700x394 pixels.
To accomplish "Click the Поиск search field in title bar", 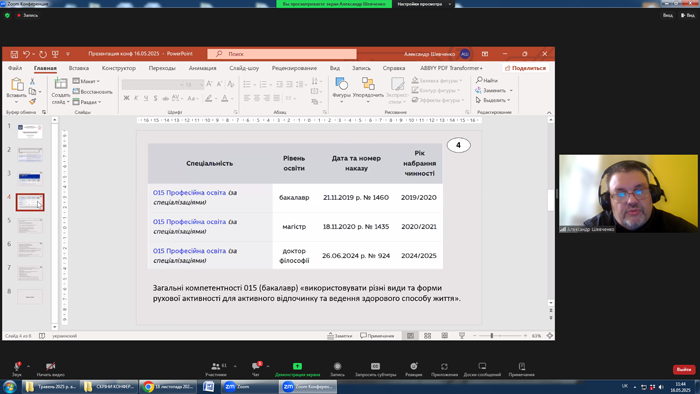I will (x=282, y=54).
